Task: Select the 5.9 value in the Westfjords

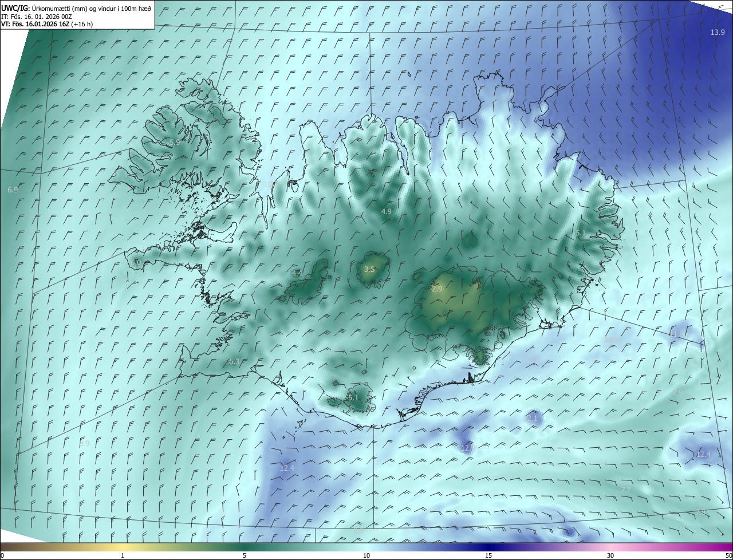Action: [x=175, y=142]
